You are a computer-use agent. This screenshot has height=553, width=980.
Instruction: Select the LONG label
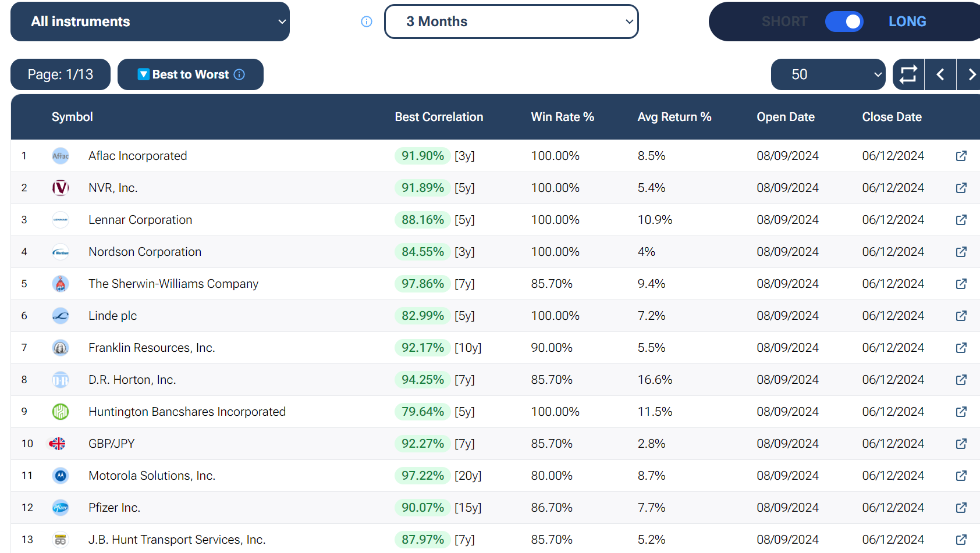(907, 22)
